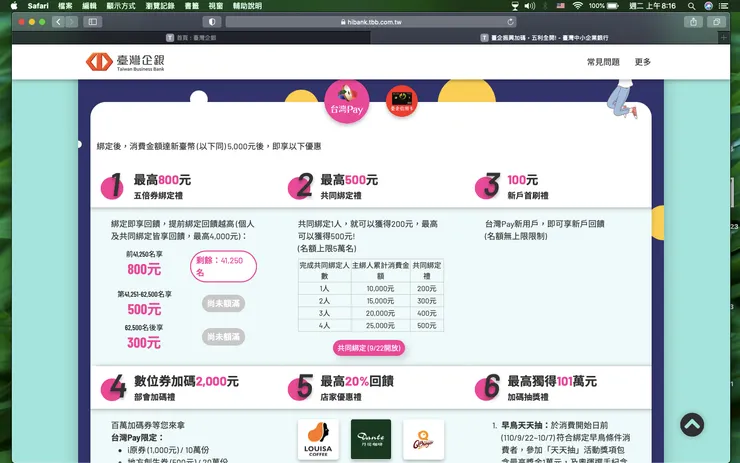Click the 共同綁定(9/22開放) button
Image resolution: width=740 pixels, height=463 pixels.
pos(369,348)
